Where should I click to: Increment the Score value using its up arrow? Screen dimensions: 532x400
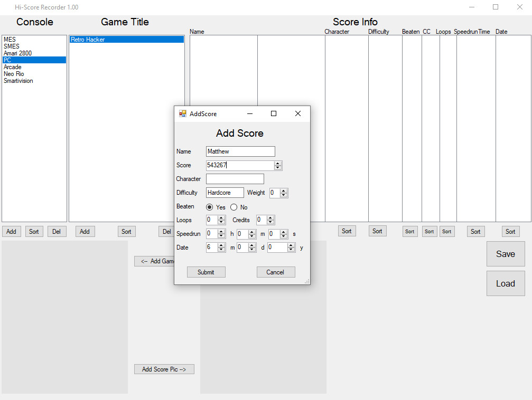(x=278, y=164)
